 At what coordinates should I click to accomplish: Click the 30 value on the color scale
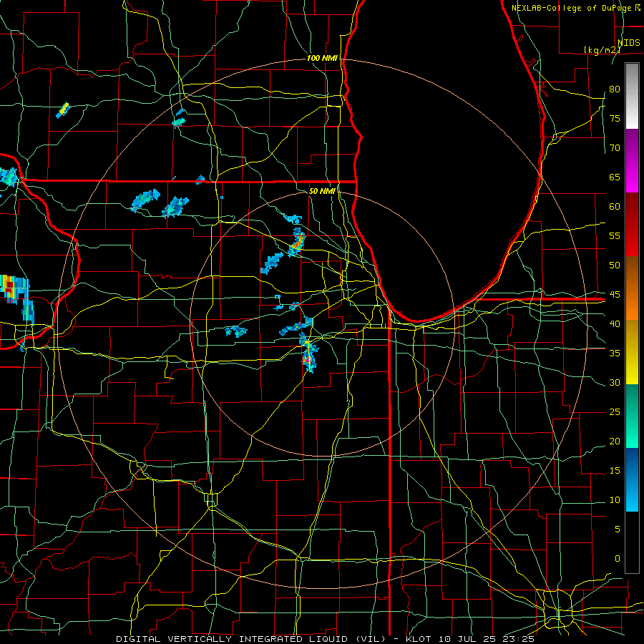point(615,382)
